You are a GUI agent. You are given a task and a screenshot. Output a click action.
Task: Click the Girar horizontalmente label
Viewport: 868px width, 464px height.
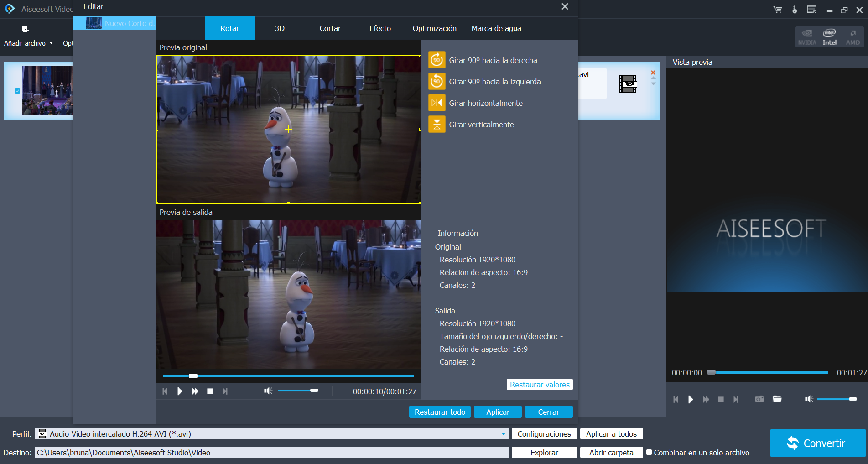coord(486,103)
